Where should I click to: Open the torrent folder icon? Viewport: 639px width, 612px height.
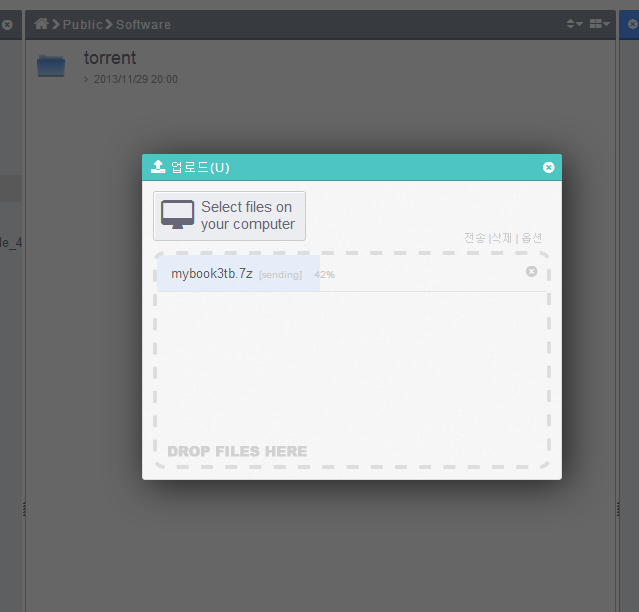pyautogui.click(x=51, y=66)
